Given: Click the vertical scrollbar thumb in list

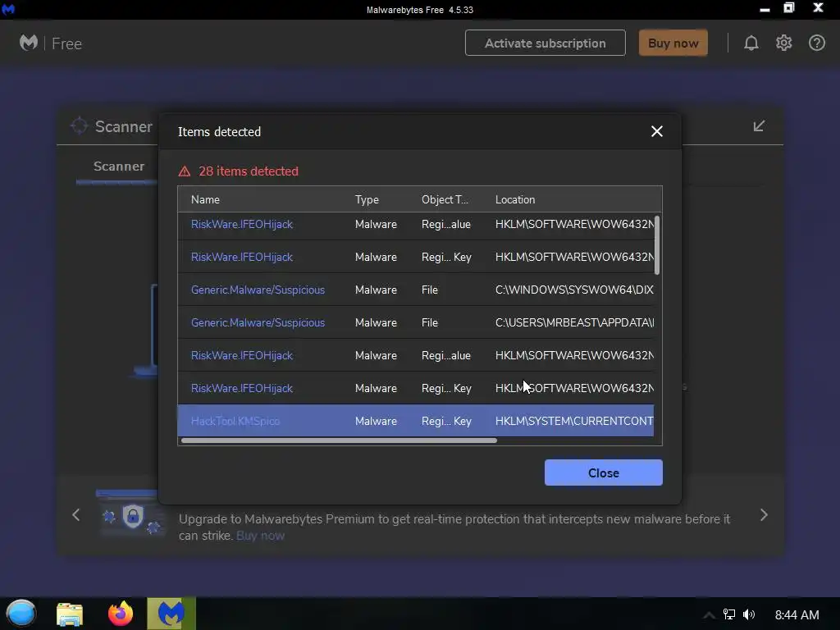Looking at the screenshot, I should point(657,244).
